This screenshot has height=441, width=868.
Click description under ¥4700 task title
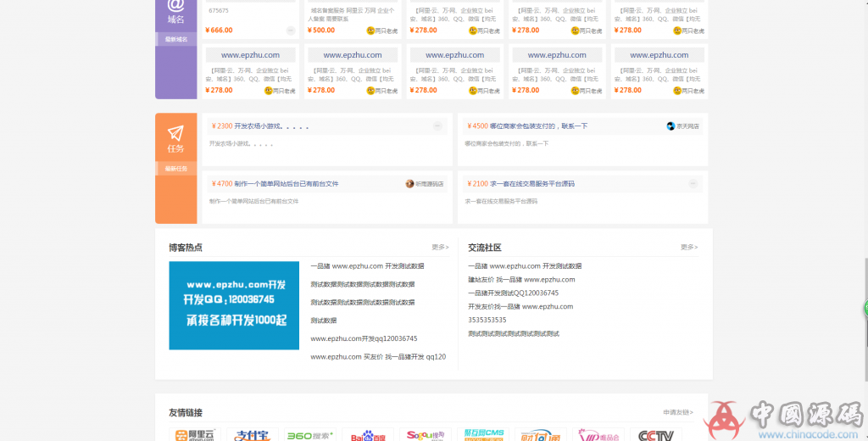click(253, 202)
